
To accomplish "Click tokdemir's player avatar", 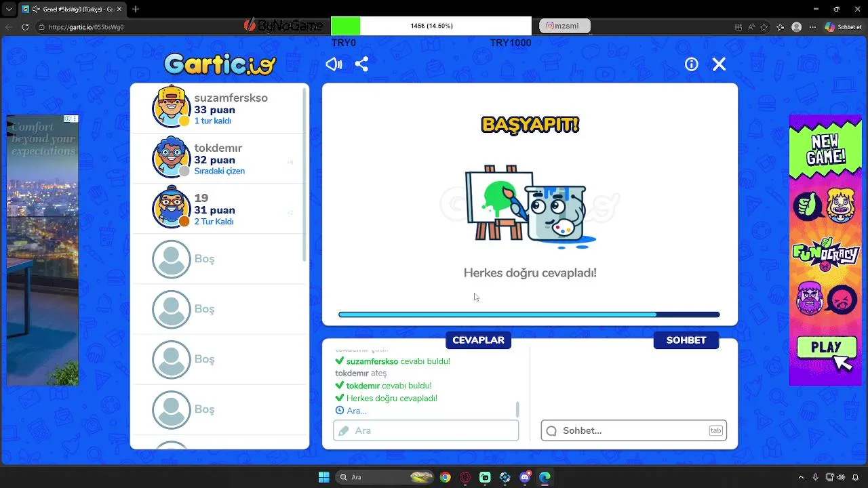I will pyautogui.click(x=171, y=157).
